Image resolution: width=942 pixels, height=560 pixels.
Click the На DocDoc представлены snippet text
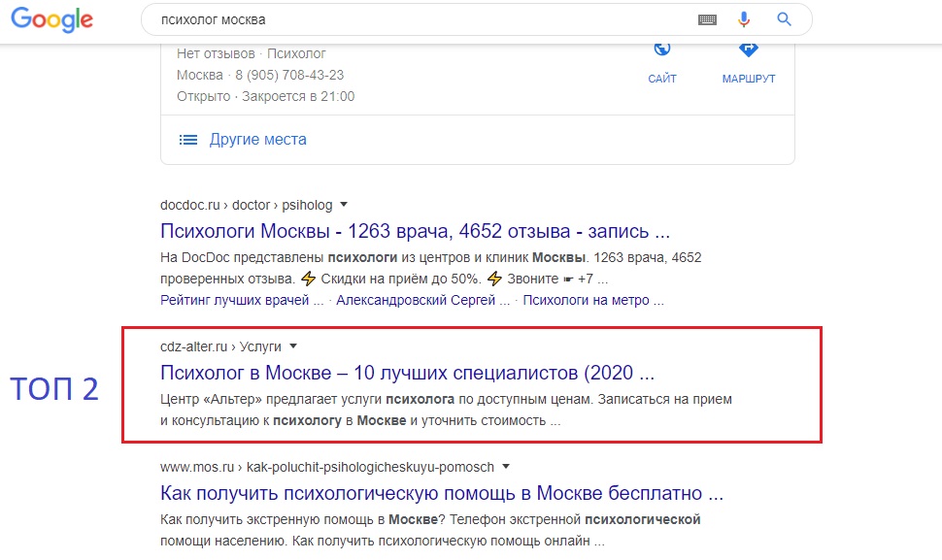[x=431, y=268]
